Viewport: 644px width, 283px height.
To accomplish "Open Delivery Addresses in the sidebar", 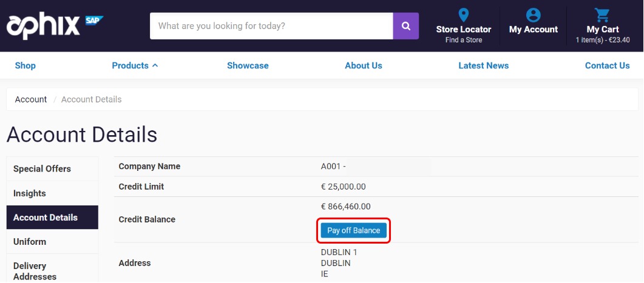I will coord(35,271).
